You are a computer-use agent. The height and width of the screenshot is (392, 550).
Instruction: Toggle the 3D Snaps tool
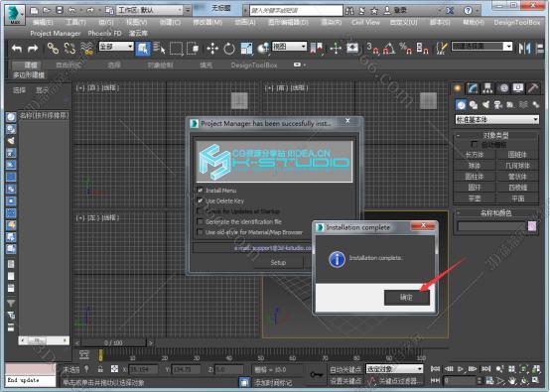pos(372,48)
